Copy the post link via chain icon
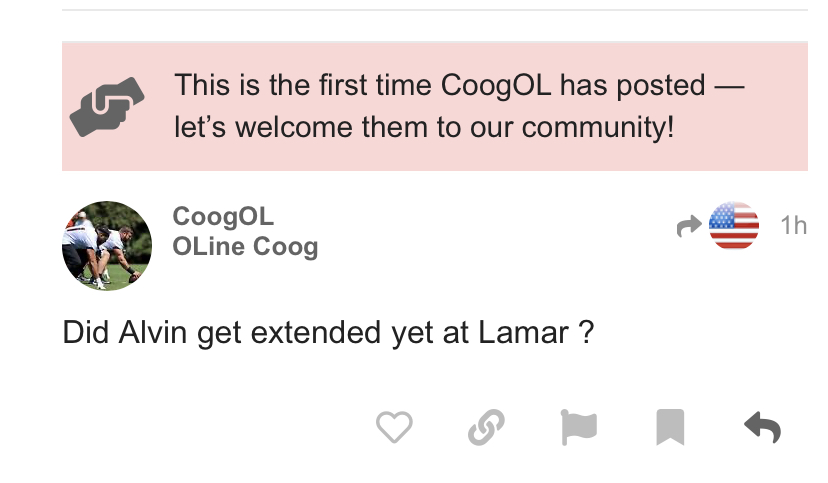Screen dimensions: 828x483 point(486,427)
